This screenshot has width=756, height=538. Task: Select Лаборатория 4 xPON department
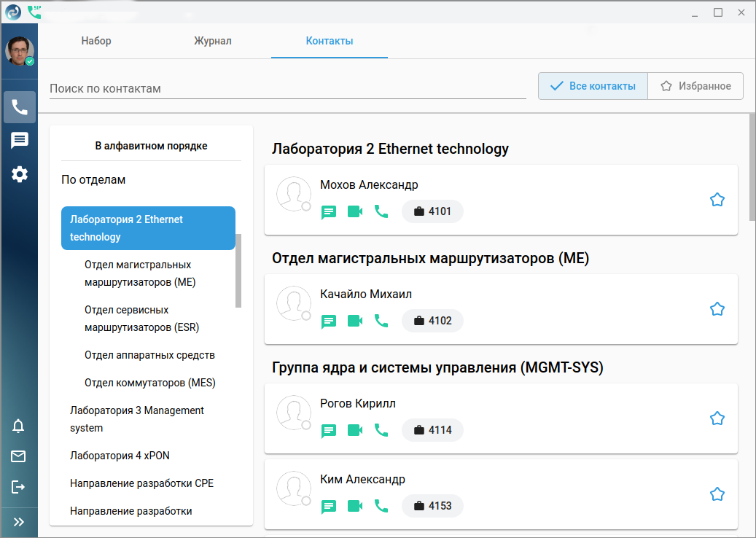point(120,456)
